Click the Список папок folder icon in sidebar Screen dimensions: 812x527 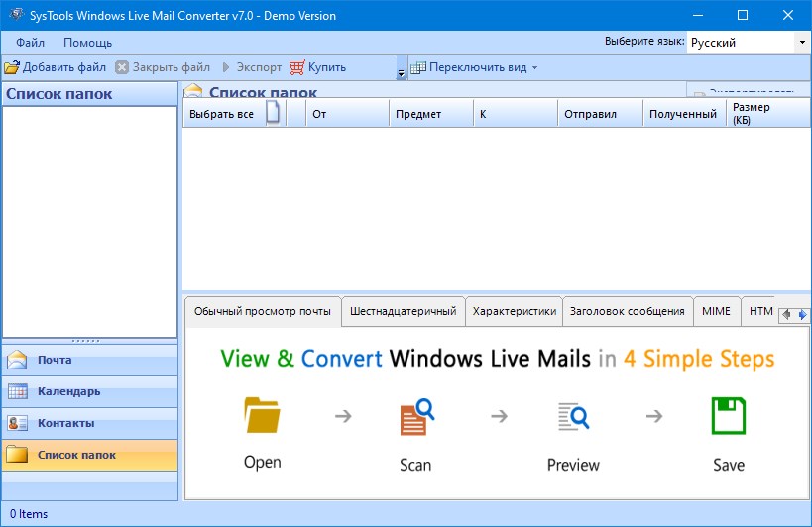pos(17,454)
